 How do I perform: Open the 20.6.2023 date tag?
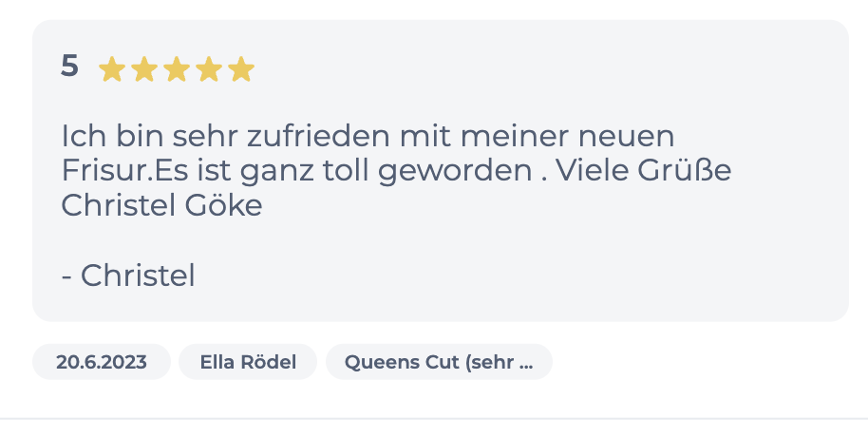[102, 362]
